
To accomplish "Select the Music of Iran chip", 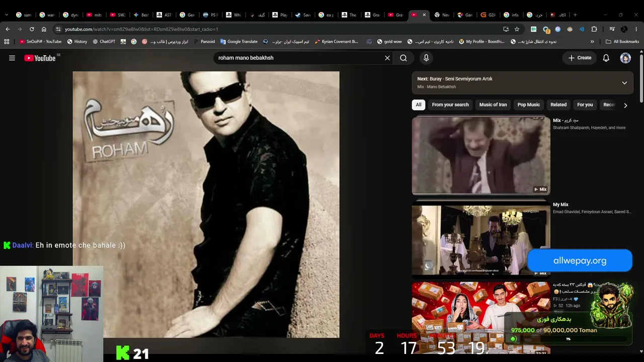I will pyautogui.click(x=493, y=105).
